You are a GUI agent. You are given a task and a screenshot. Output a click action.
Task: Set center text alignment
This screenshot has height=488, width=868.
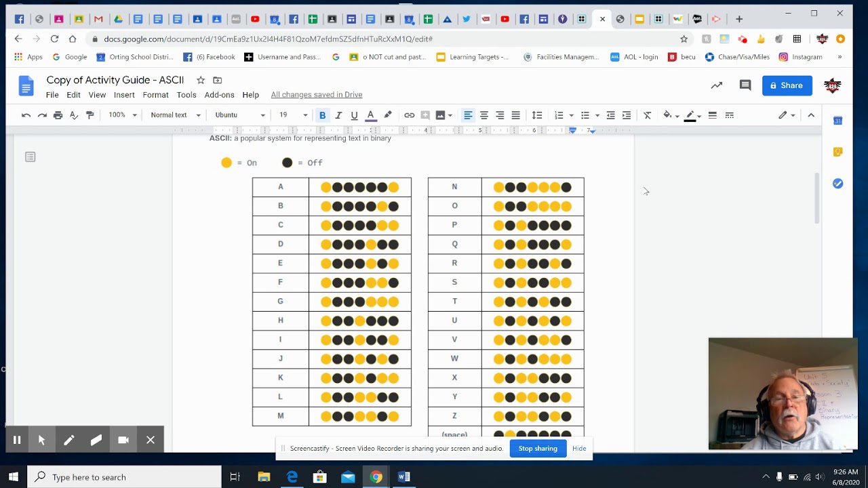click(x=484, y=115)
